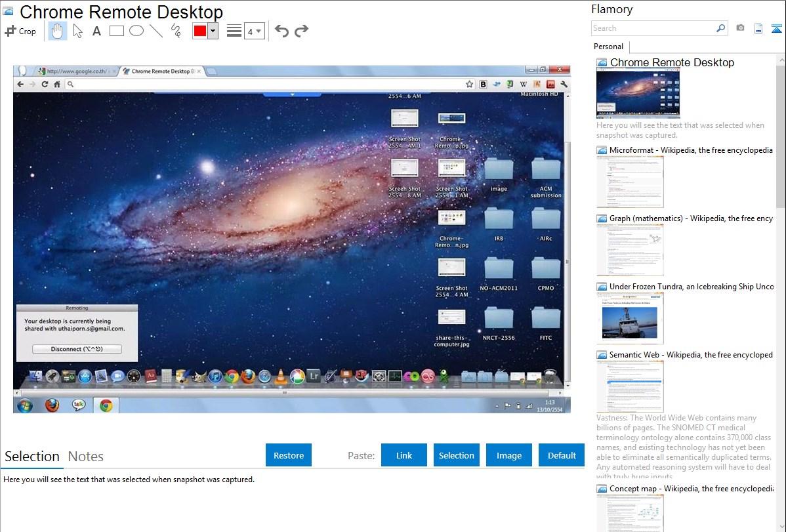Select the Crop tool
The width and height of the screenshot is (786, 532).
20,31
